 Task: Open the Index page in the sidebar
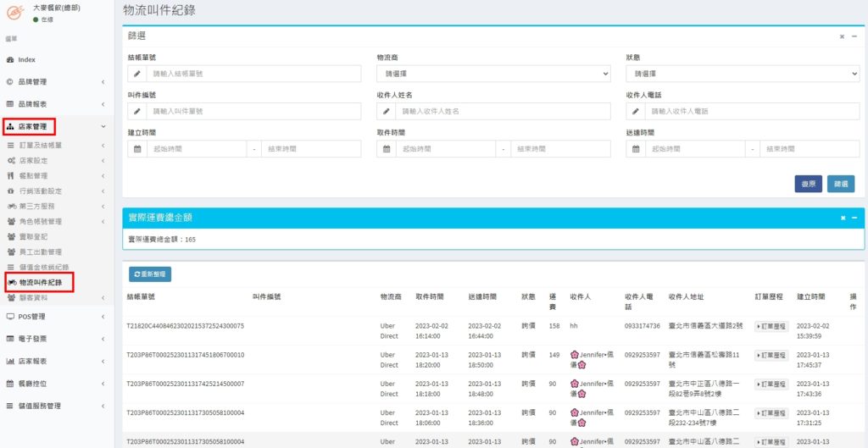pyautogui.click(x=25, y=60)
